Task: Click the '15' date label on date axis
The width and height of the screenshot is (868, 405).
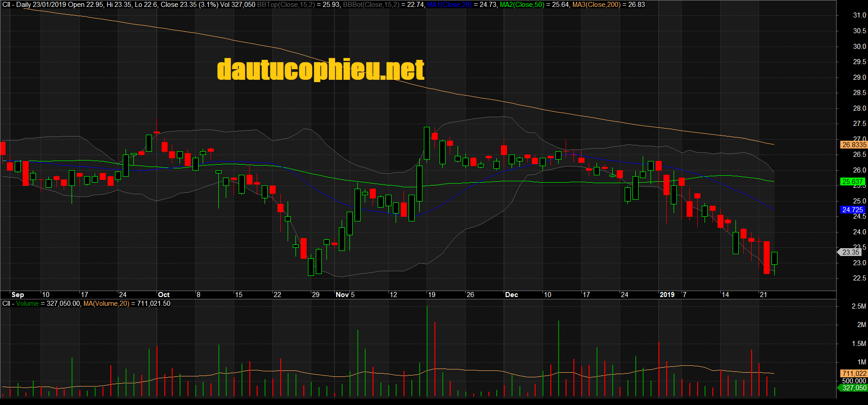Action: pos(239,295)
